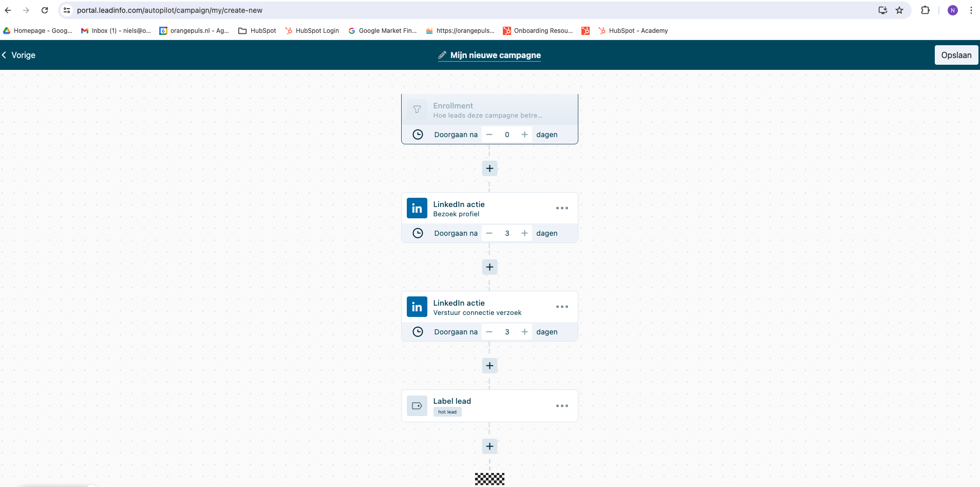Screen dimensions: 980x487
Task: Open options menu for Label lead step
Action: [562, 406]
